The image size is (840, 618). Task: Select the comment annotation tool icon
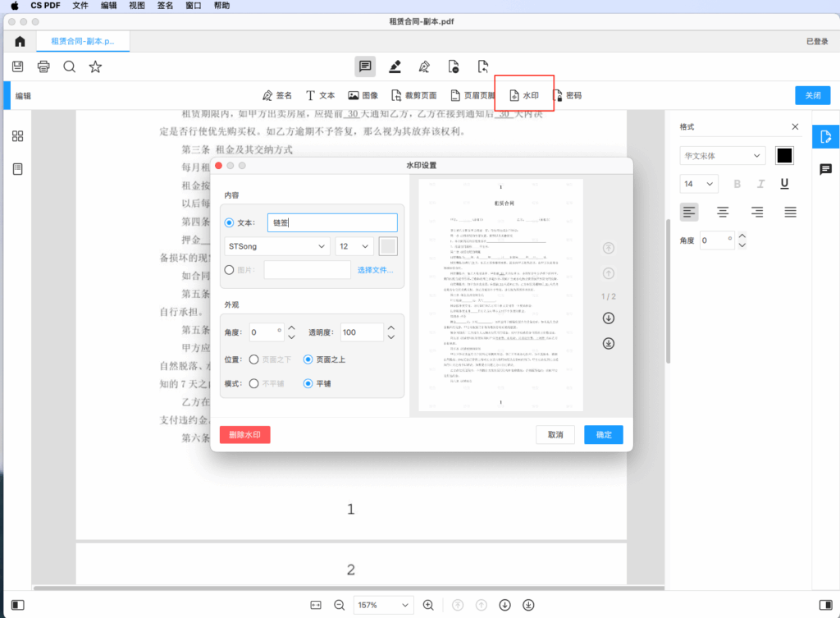point(365,66)
